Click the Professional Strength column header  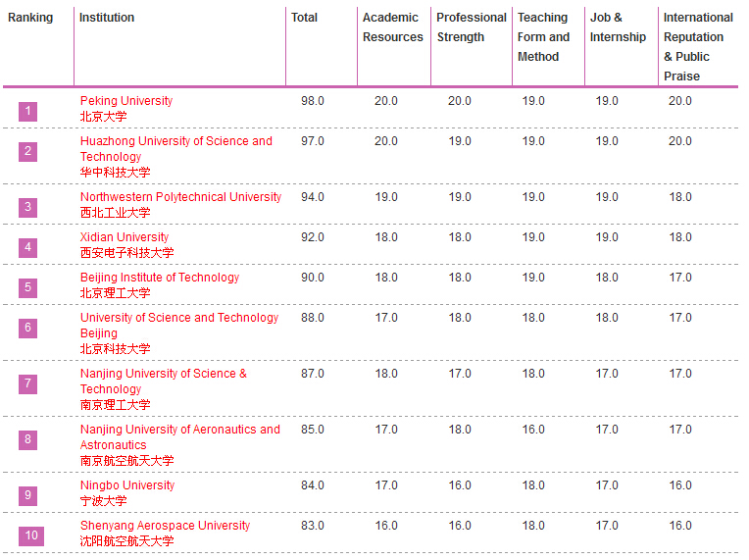pos(472,27)
